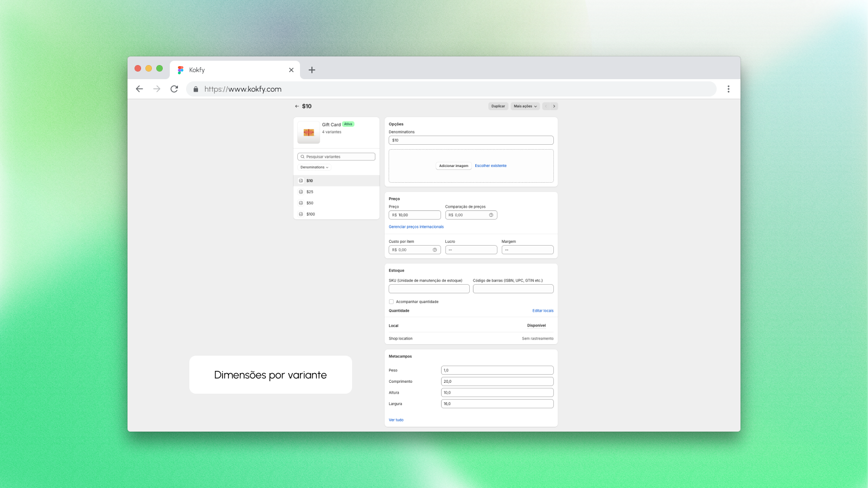Image resolution: width=868 pixels, height=488 pixels.
Task: Click the search magnifier in Pesquisar variantes
Action: coord(303,156)
